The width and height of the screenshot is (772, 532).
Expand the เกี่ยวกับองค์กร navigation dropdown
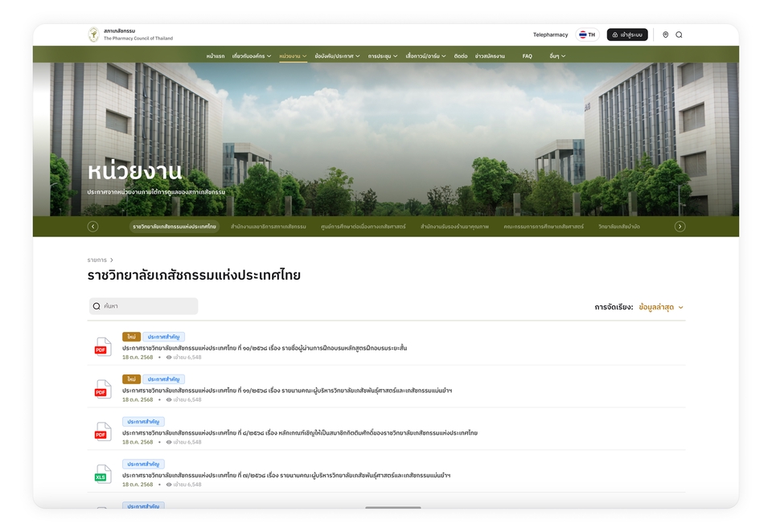(x=252, y=56)
